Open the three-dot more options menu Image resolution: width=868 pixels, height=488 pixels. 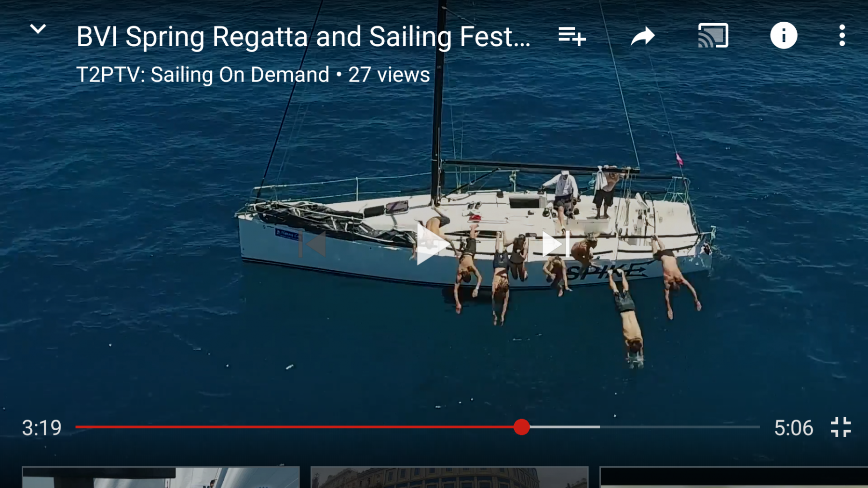pyautogui.click(x=842, y=36)
